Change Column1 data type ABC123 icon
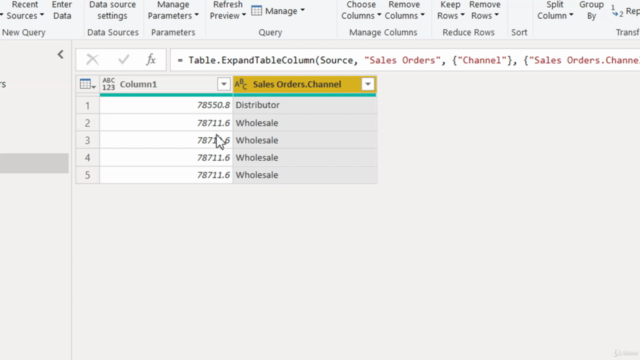This screenshot has width=640, height=360. pos(109,84)
